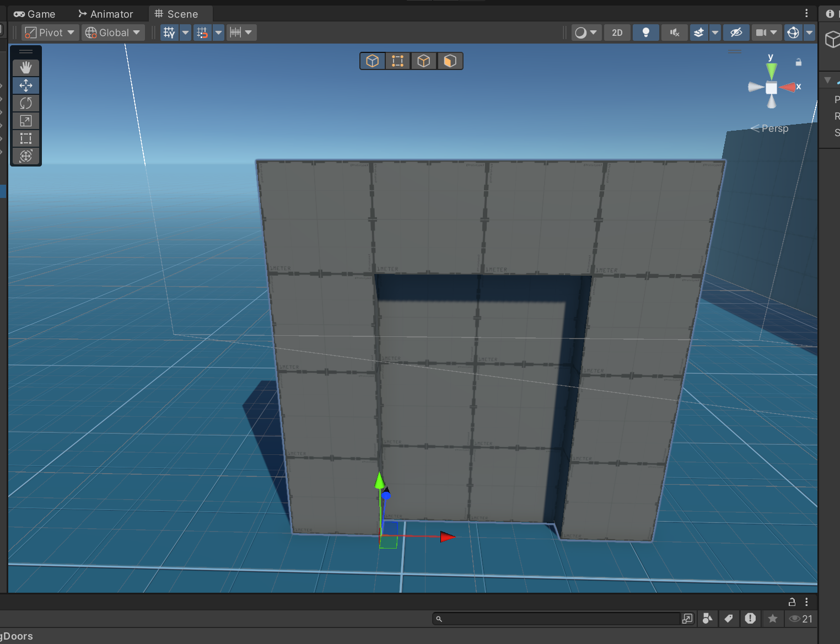Choose face selection mode with orange cube
This screenshot has height=644, width=840.
pyautogui.click(x=450, y=61)
